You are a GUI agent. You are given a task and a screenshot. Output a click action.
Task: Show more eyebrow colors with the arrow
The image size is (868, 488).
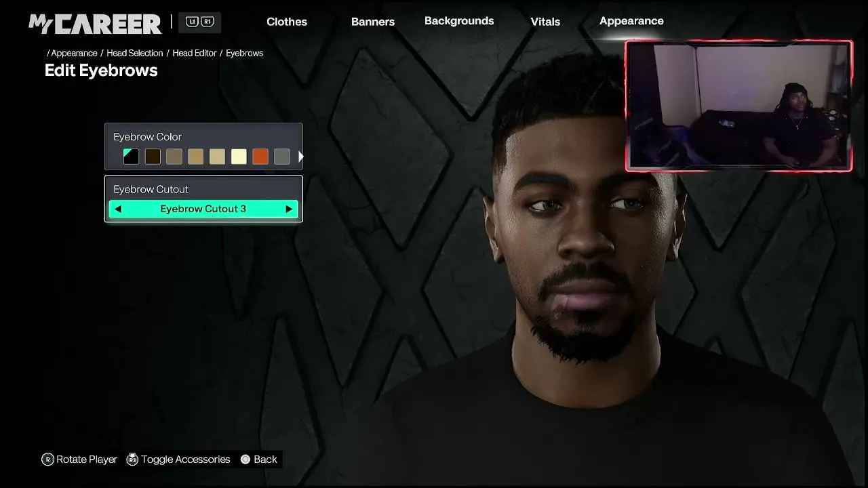300,157
